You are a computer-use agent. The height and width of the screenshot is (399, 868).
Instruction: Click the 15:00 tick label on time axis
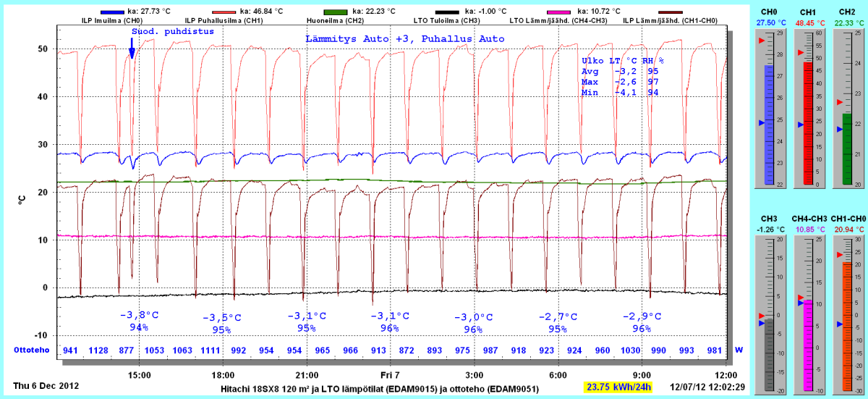(139, 375)
